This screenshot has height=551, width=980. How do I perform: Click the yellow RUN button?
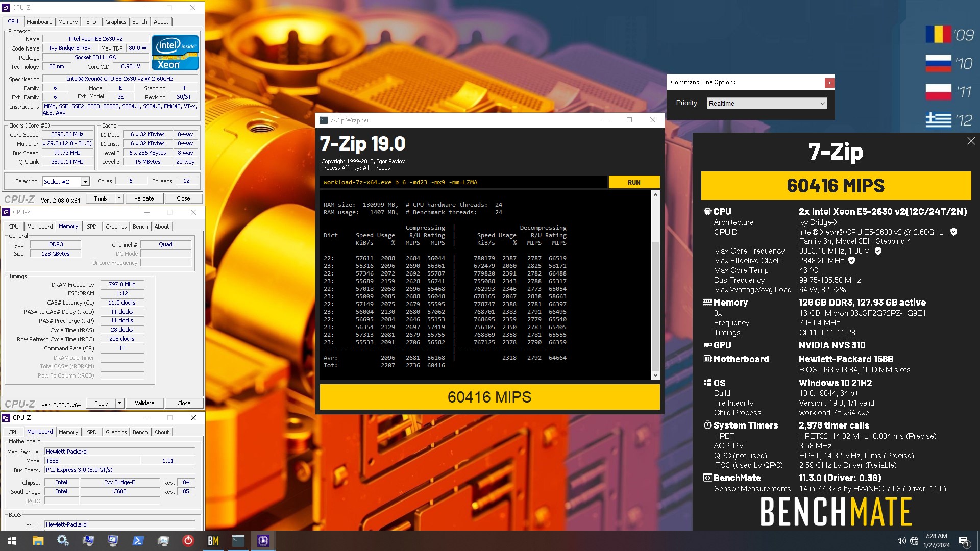click(634, 182)
